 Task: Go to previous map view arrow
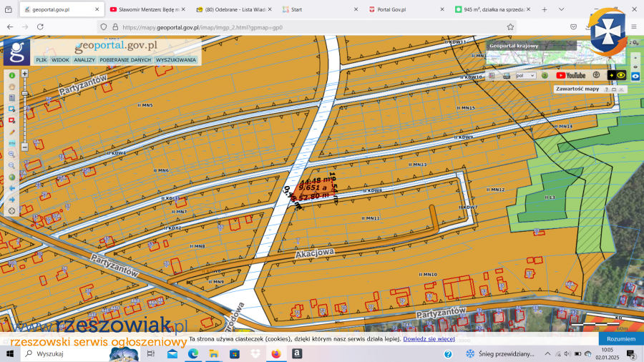click(12, 188)
